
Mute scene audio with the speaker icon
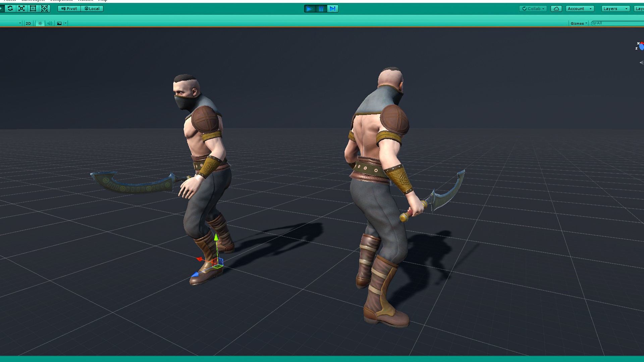tap(50, 23)
